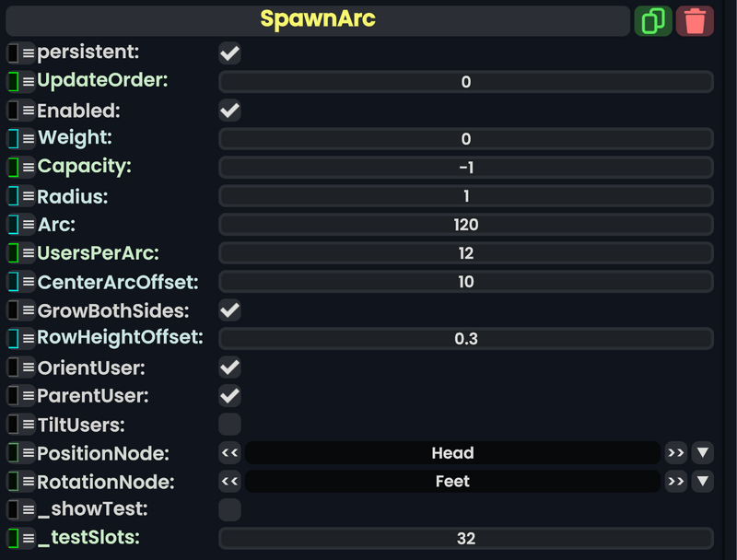Screen dimensions: 737x560
Task: Enable the TiltUsers checkbox
Action: click(x=228, y=425)
